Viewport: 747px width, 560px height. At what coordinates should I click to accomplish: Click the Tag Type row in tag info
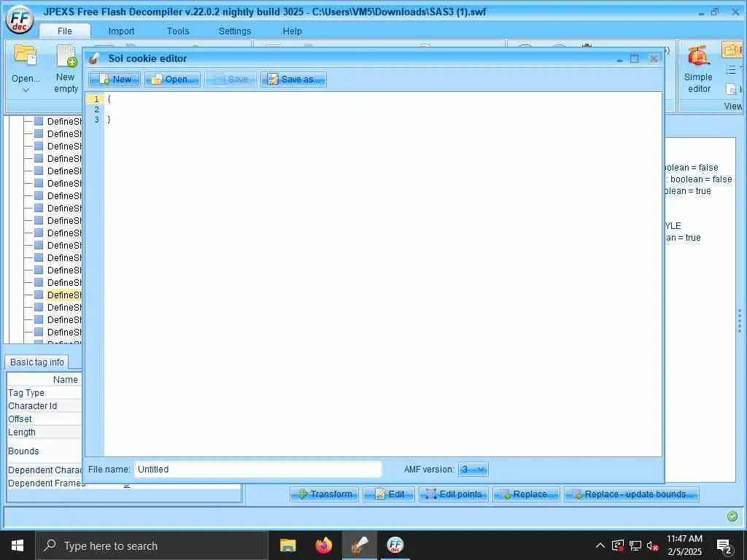coord(44,393)
